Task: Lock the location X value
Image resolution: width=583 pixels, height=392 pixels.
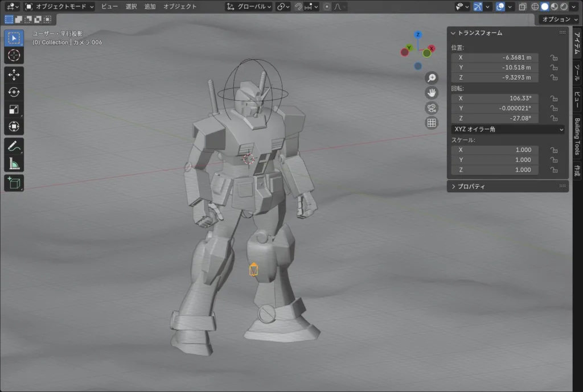Action: coord(554,57)
